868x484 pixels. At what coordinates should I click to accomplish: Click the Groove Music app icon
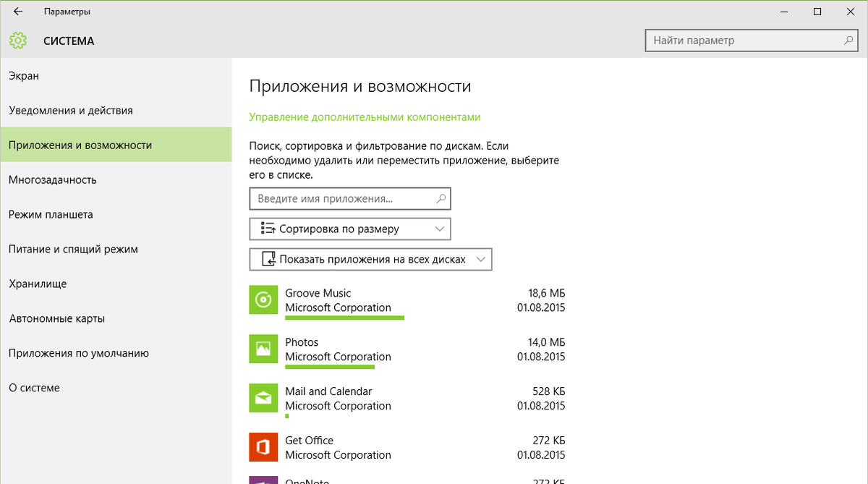[x=263, y=300]
